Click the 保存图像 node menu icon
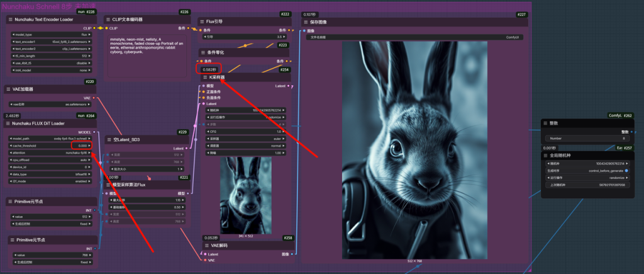This screenshot has width=644, height=274. pyautogui.click(x=306, y=22)
